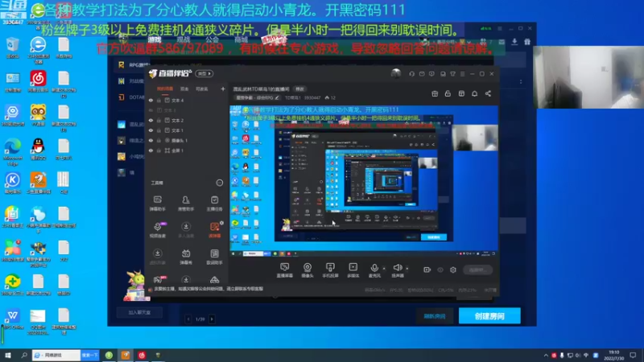644x362 pixels.
Task: Toggle visibility of the 摄像头 1 layer
Action: (151, 140)
